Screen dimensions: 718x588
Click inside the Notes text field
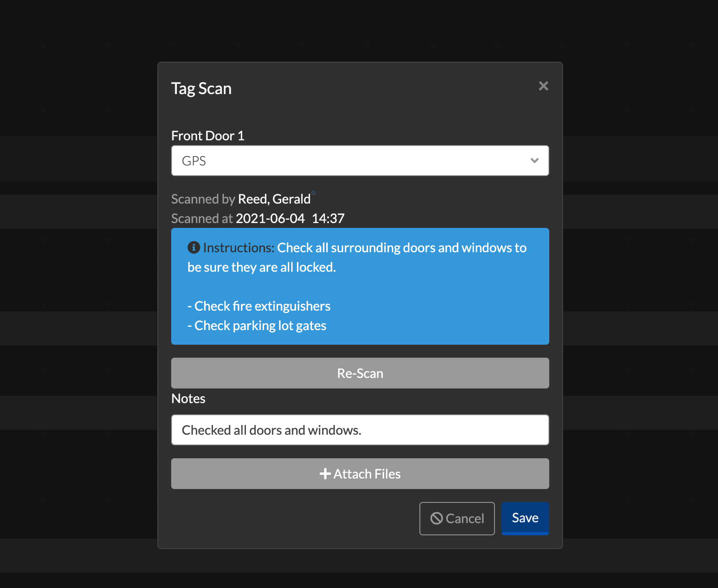pyautogui.click(x=360, y=430)
